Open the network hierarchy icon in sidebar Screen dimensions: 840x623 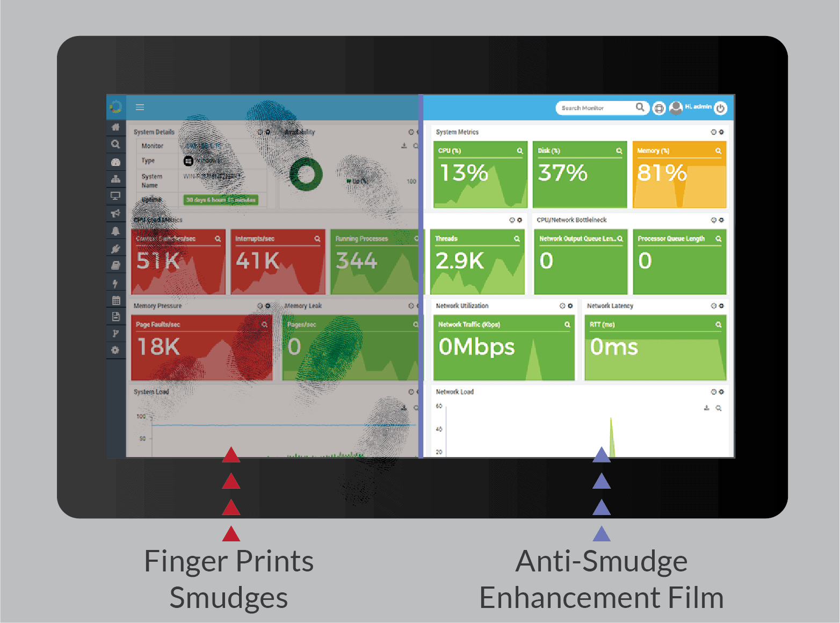tap(115, 179)
